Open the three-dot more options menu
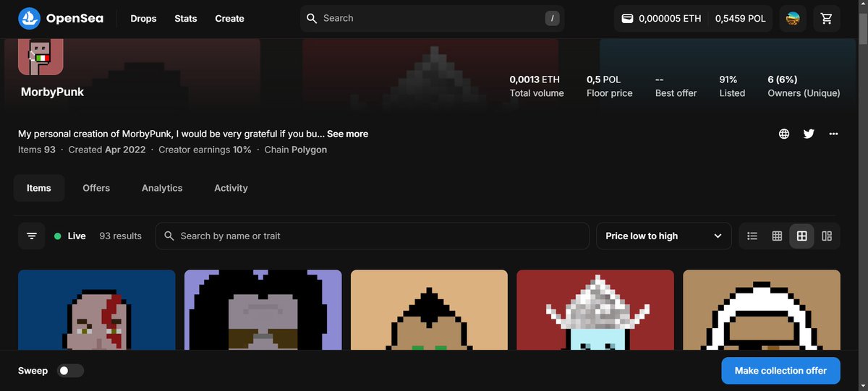 (833, 134)
